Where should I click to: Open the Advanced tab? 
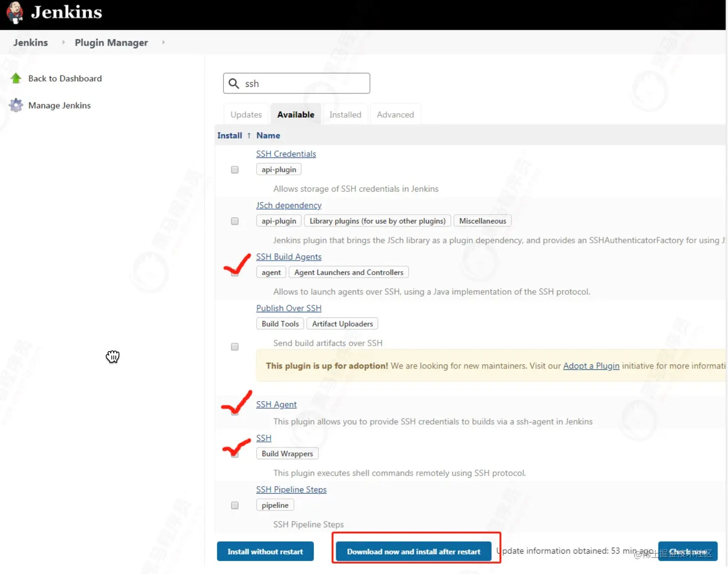395,115
